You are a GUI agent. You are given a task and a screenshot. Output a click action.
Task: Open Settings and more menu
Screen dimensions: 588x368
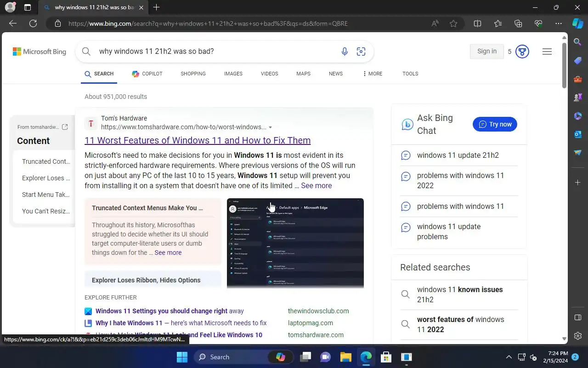click(559, 23)
